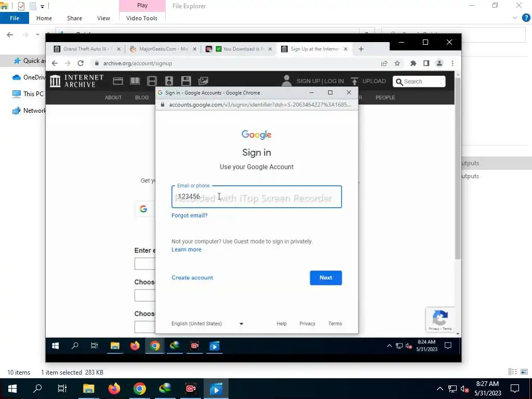Viewport: 532px width, 399px height.
Task: Click Forgot email? link
Action: click(189, 216)
